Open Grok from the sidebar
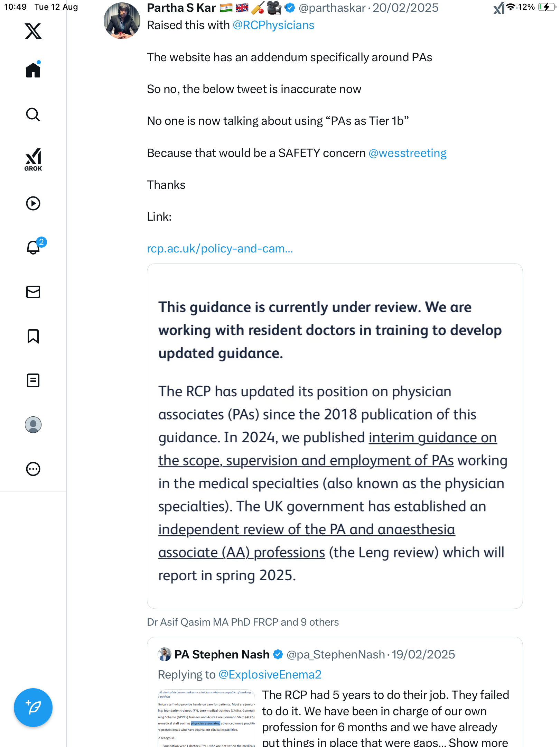The width and height of the screenshot is (560, 747). click(33, 159)
